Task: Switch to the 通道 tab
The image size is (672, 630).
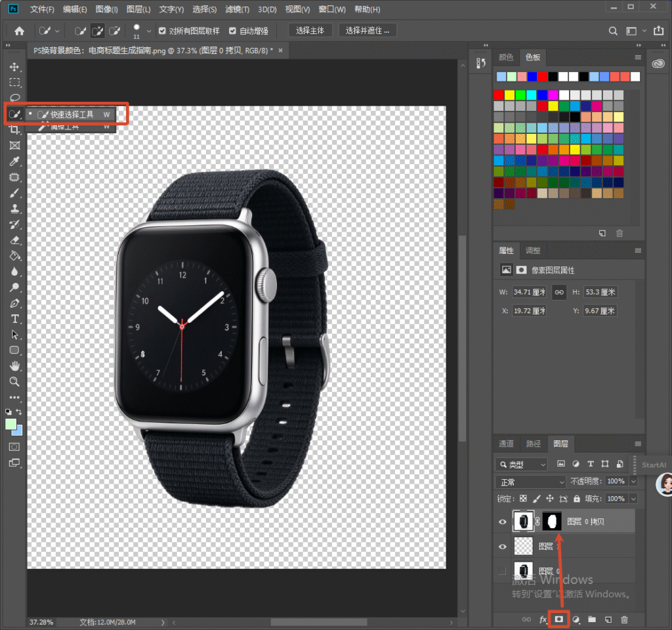Action: [x=506, y=444]
